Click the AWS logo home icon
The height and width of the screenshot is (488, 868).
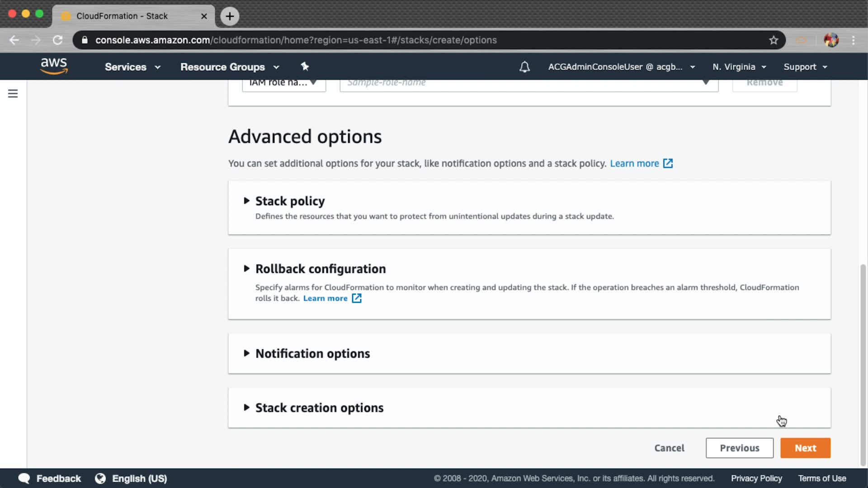tap(54, 66)
